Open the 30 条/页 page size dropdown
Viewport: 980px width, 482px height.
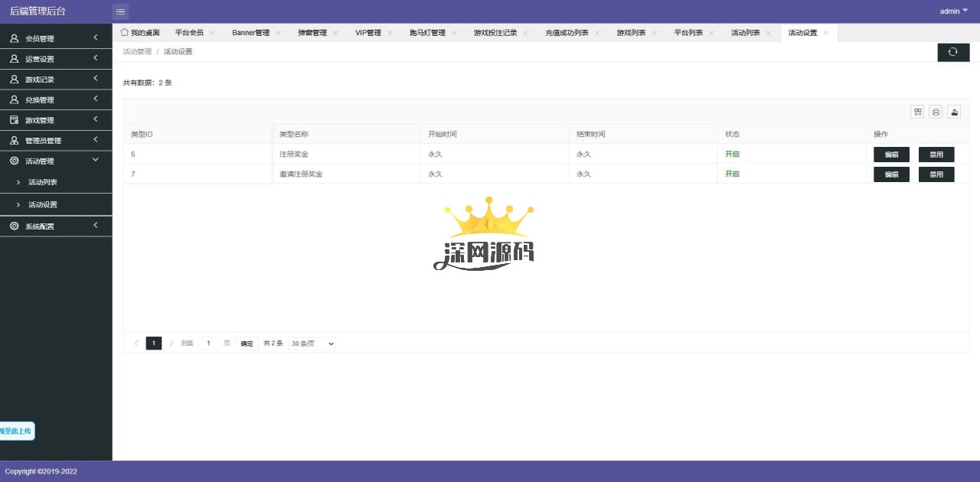(312, 344)
